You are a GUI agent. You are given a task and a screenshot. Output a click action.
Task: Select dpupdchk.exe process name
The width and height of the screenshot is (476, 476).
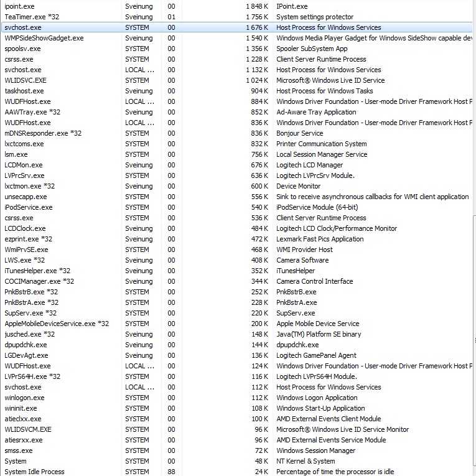point(26,345)
